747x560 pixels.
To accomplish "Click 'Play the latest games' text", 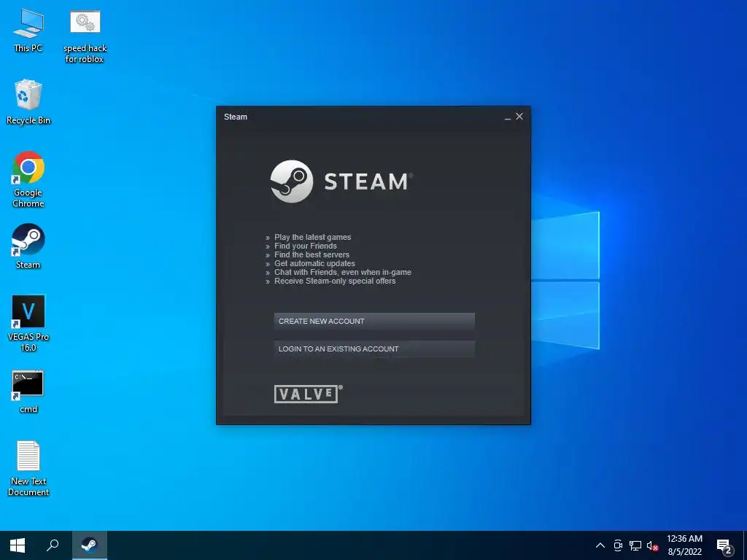I will (x=312, y=237).
